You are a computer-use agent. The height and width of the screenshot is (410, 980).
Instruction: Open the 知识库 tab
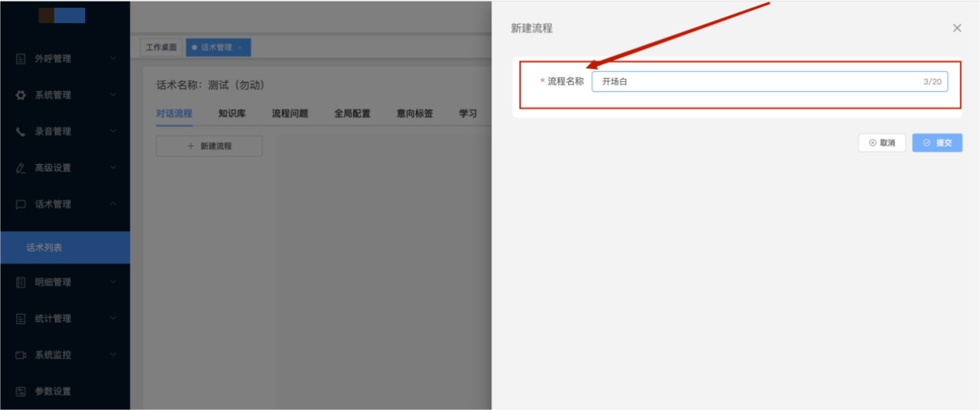[231, 113]
